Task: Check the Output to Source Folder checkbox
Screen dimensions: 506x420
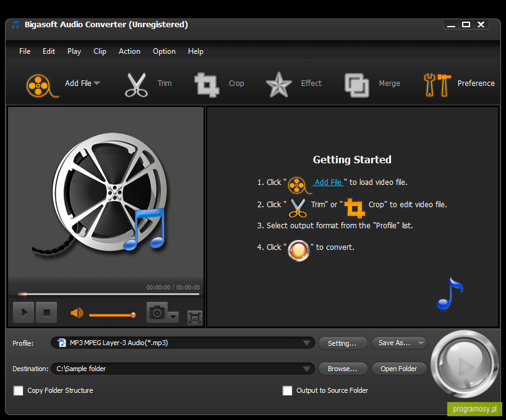Action: (x=287, y=391)
